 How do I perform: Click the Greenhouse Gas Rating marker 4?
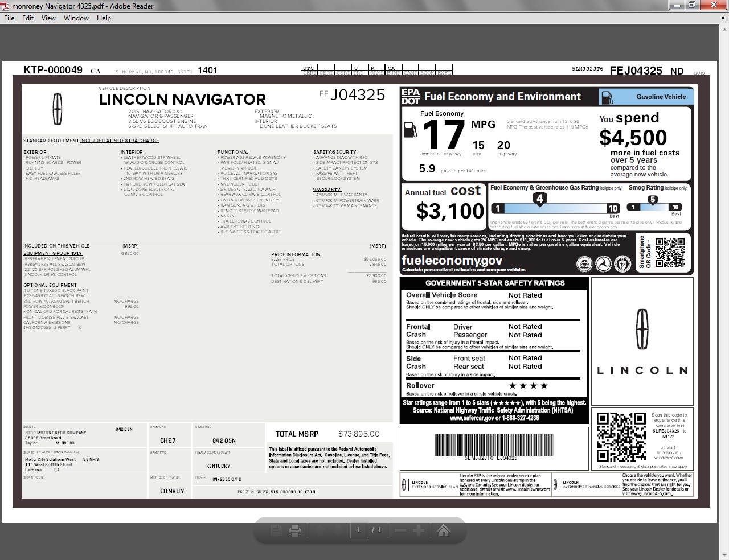click(x=540, y=199)
